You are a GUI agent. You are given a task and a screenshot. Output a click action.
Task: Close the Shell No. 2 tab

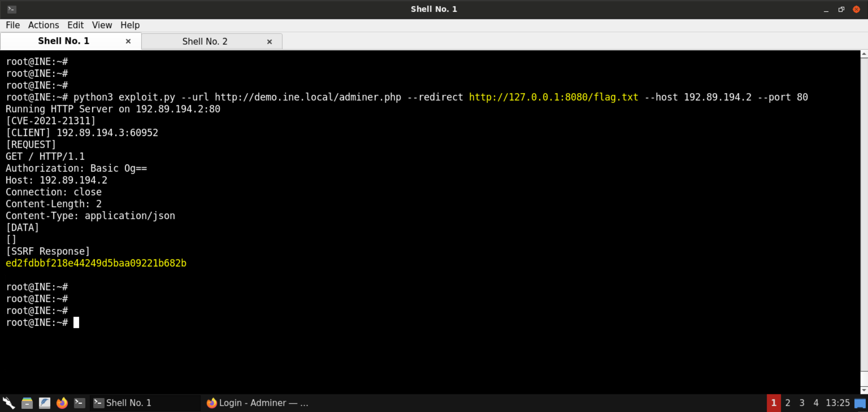(269, 41)
